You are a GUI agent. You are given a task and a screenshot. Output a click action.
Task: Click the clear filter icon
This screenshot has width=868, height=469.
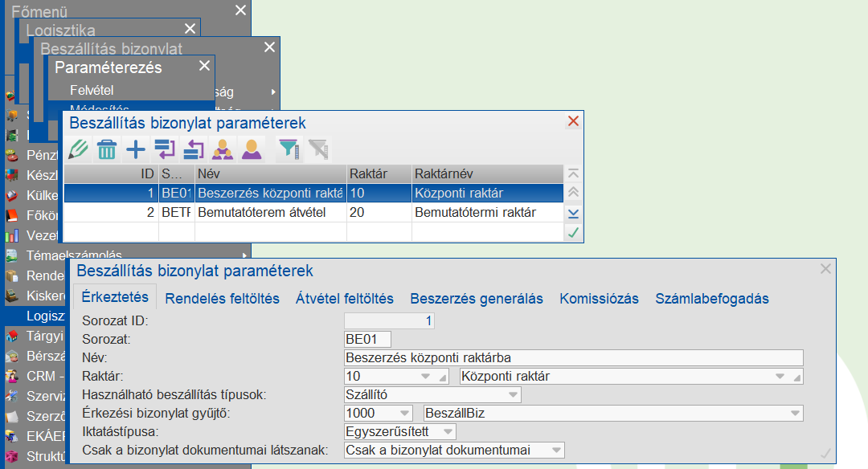pos(316,149)
